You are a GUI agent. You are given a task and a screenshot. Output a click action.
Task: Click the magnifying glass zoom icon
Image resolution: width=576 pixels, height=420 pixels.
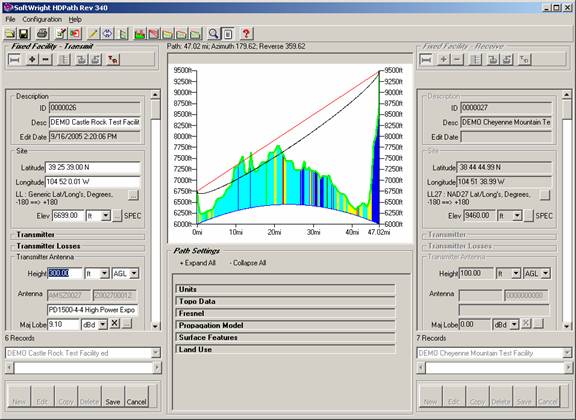pos(213,34)
